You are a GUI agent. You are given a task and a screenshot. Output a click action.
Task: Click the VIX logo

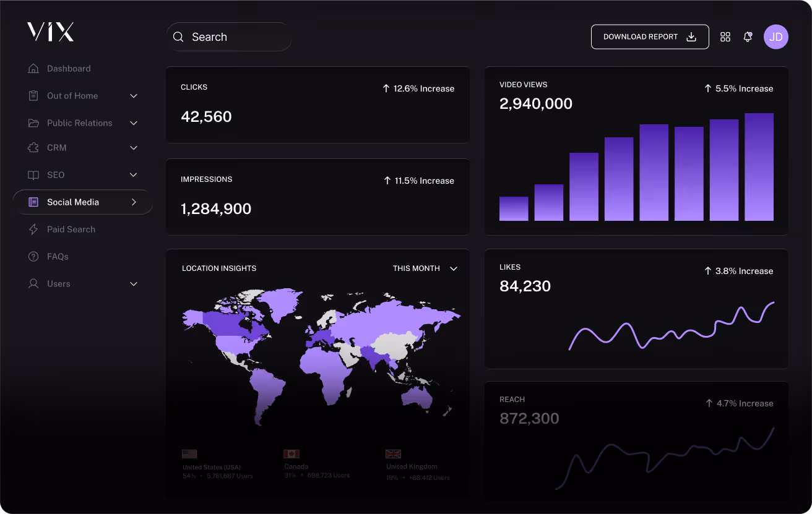(x=50, y=32)
